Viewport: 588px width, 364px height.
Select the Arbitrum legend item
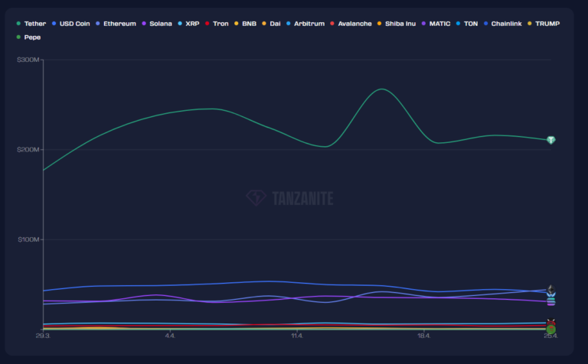click(309, 24)
